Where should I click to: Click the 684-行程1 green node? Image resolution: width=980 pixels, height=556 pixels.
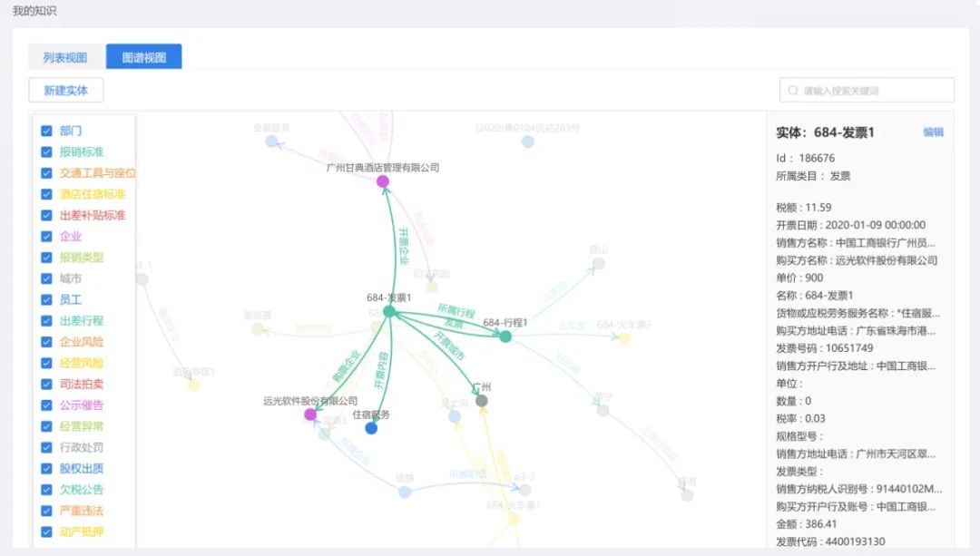tap(505, 337)
